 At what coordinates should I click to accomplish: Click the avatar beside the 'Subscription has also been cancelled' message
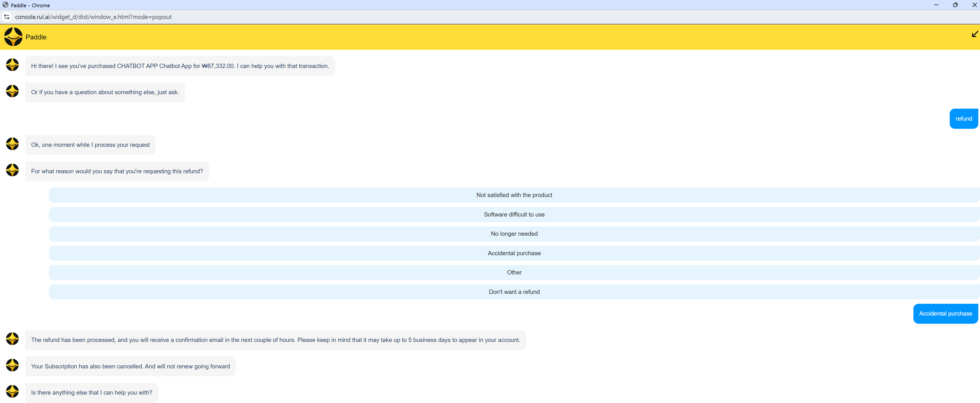point(13,365)
